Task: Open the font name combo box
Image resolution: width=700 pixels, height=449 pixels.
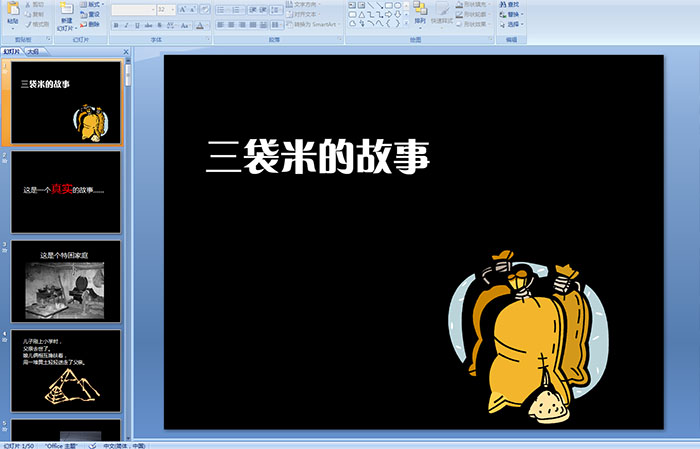Action: (x=133, y=9)
